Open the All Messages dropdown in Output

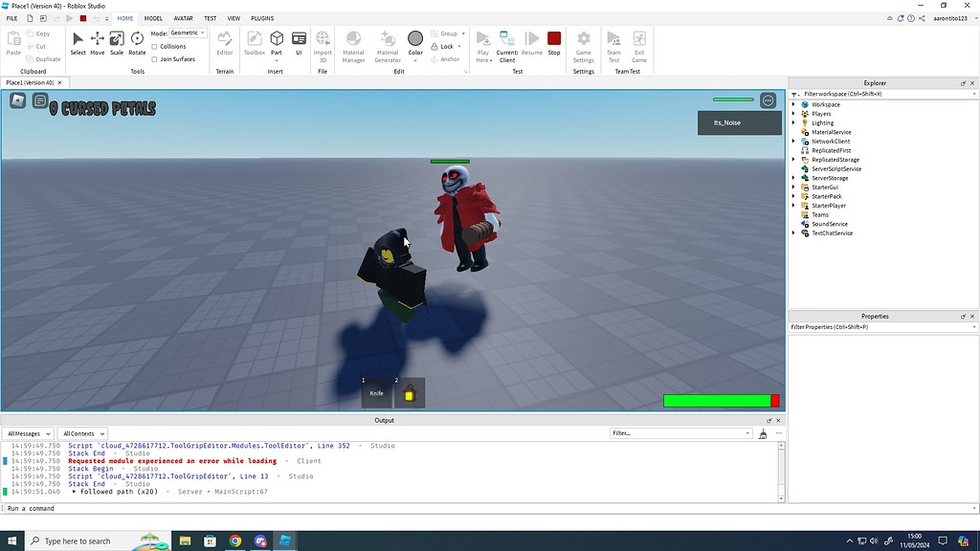[x=28, y=432]
